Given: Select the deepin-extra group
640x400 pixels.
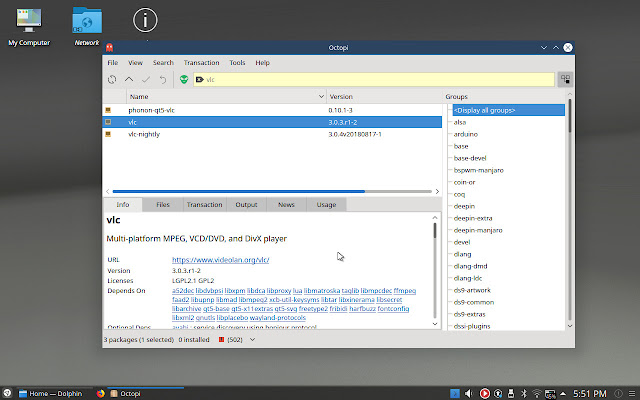Looking at the screenshot, I should tap(473, 218).
